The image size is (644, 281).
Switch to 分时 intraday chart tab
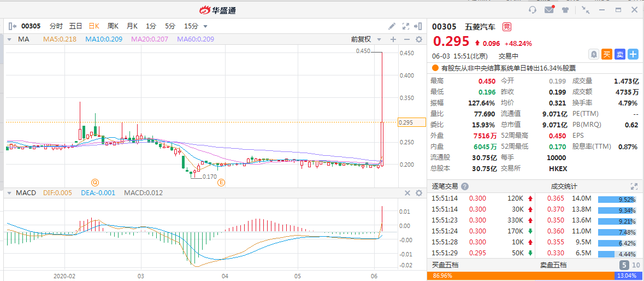(x=56, y=26)
